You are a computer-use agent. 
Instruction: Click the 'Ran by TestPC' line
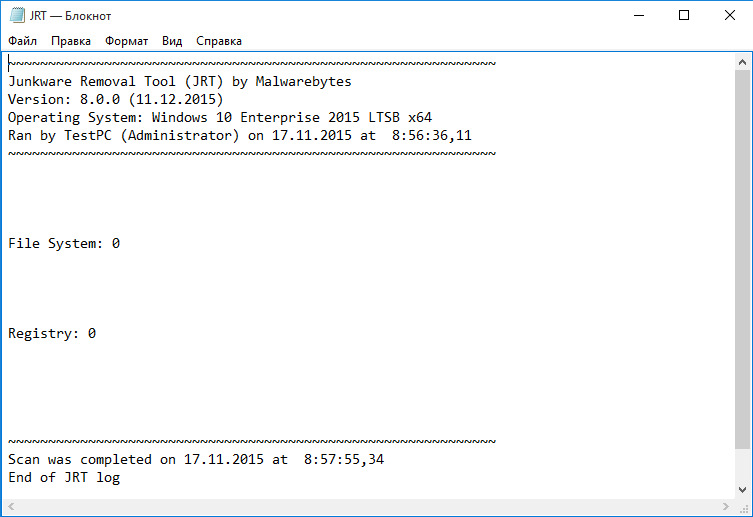pyautogui.click(x=240, y=136)
